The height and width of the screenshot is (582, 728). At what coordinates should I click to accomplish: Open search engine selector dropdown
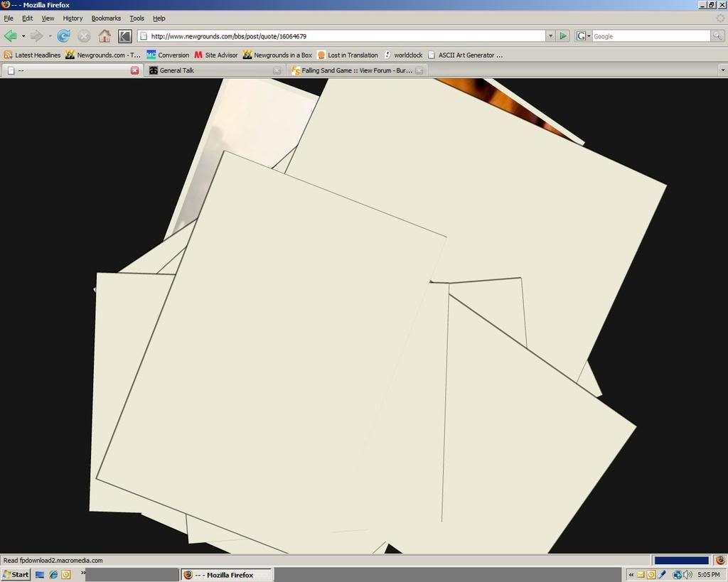(x=584, y=36)
